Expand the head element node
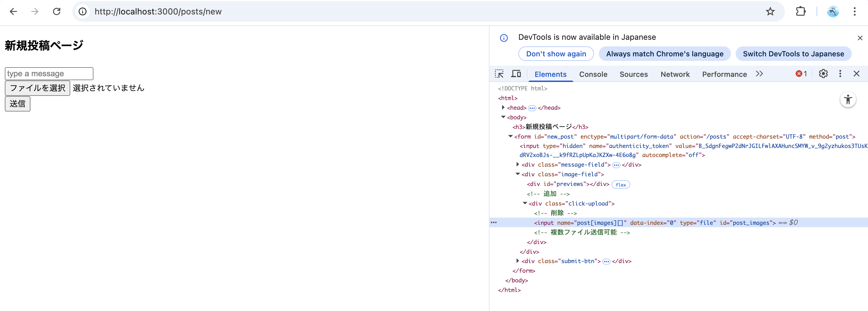The height and width of the screenshot is (311, 868). click(x=503, y=108)
